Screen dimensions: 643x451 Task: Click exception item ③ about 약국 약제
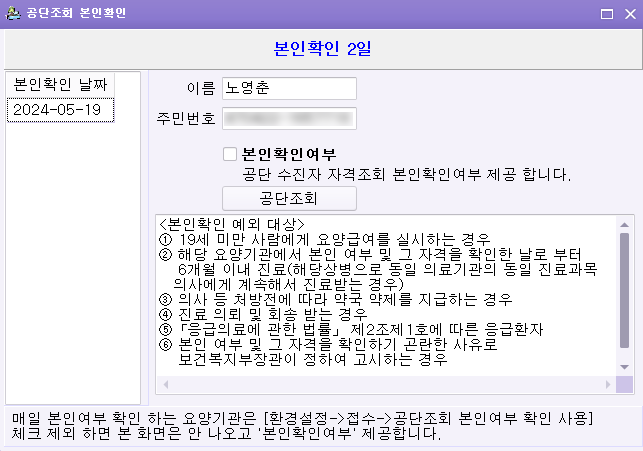[x=325, y=299]
